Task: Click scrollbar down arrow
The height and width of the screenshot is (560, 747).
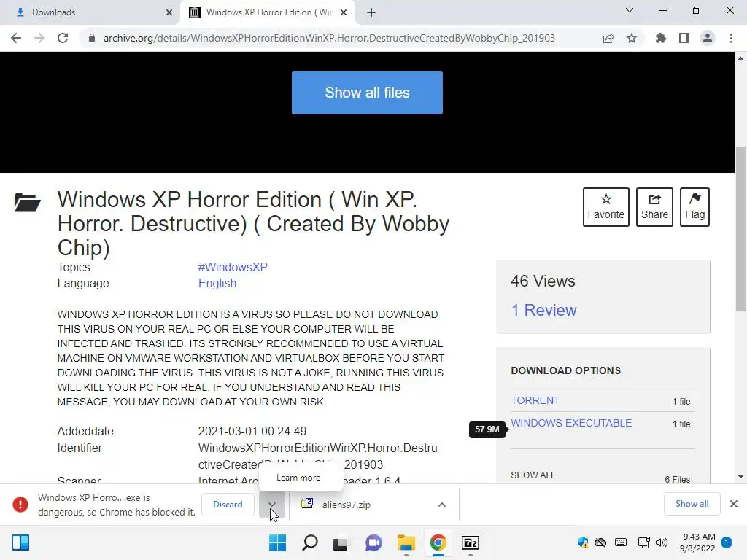Action: pos(740,477)
